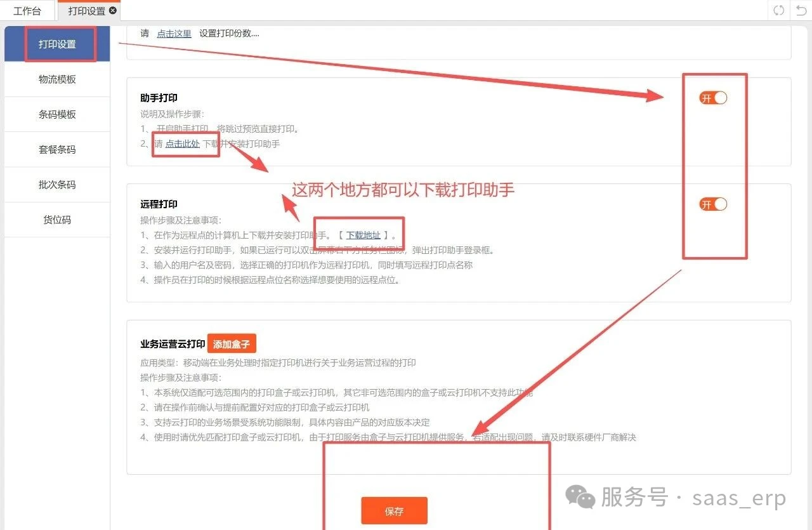Open the 批次条码 sidebar item
This screenshot has width=812, height=530.
(57, 185)
